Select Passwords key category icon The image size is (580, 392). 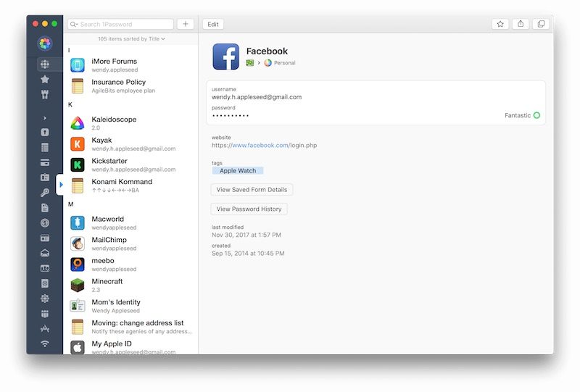point(45,193)
